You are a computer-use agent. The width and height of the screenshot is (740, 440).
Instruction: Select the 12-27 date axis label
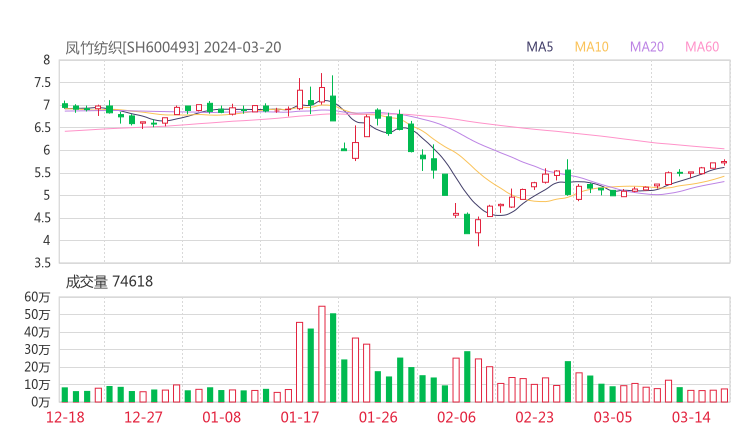pyautogui.click(x=142, y=417)
